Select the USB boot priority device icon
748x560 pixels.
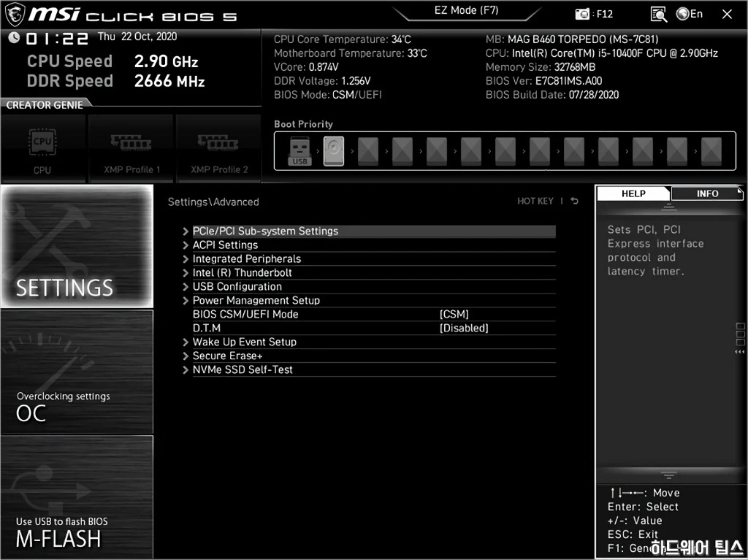pyautogui.click(x=299, y=151)
